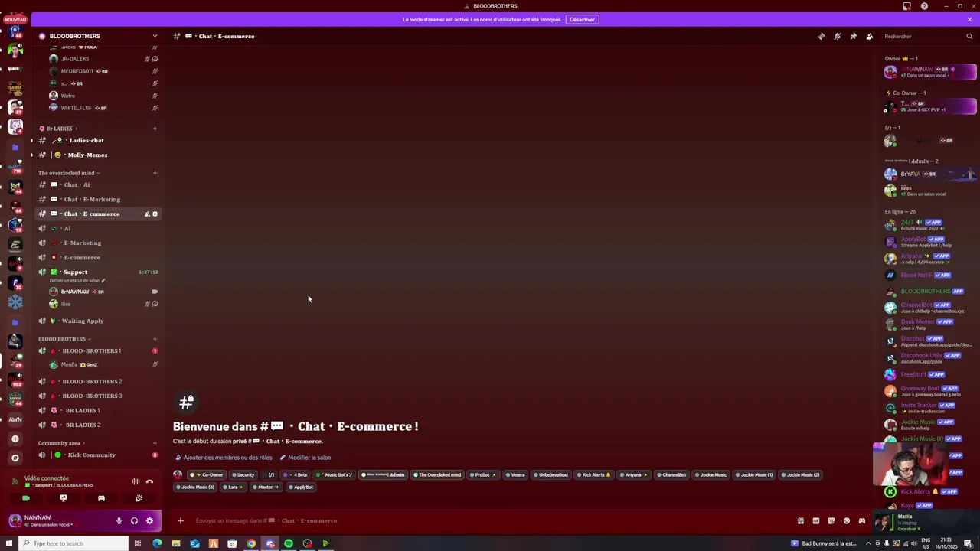Open BrYAYA in member list
This screenshot has width=980, height=551.
click(929, 174)
